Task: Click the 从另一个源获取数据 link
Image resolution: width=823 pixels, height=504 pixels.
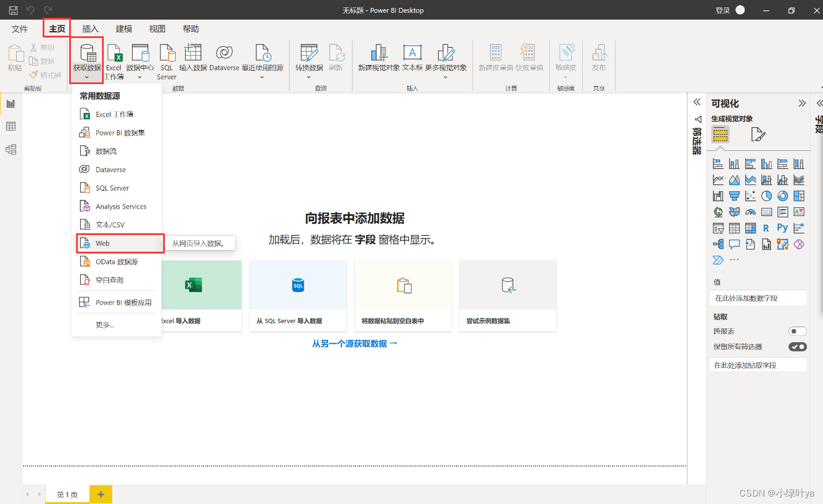Action: coord(354,342)
